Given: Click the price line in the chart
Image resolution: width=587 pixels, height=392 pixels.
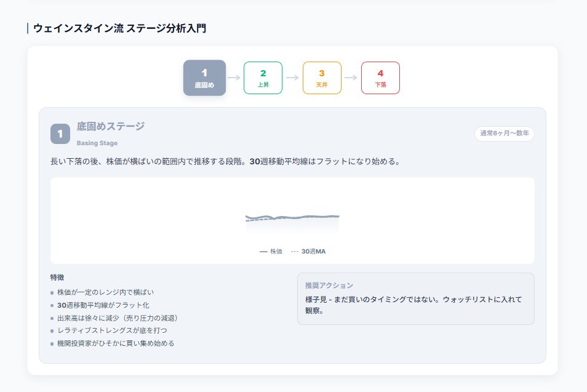Looking at the screenshot, I should (292, 217).
